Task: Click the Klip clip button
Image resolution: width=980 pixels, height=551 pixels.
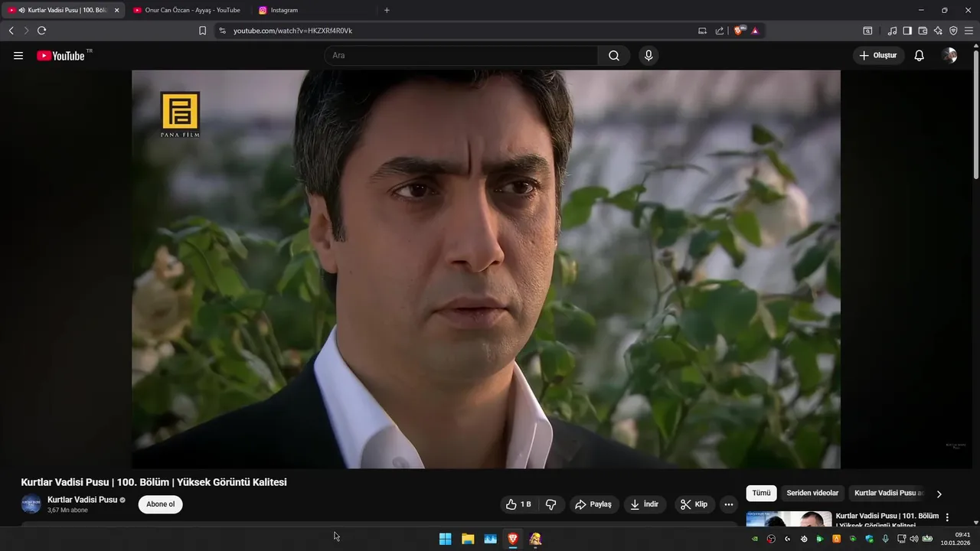Action: [694, 504]
